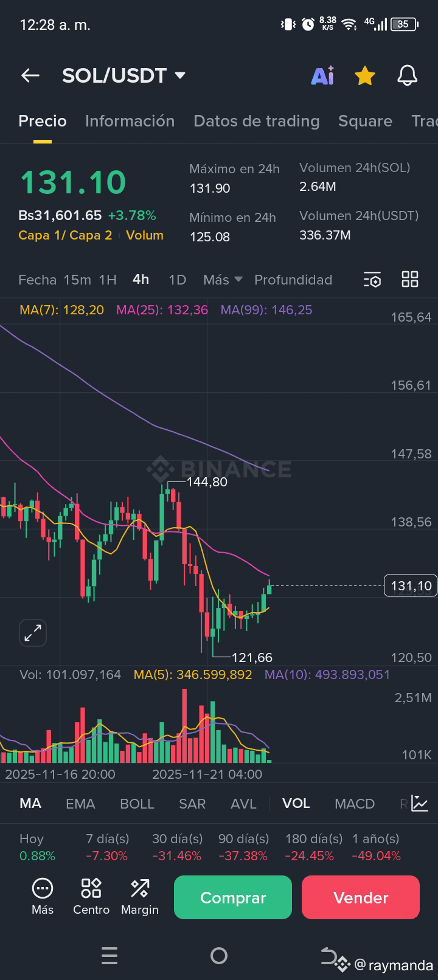Open Android recent apps menu button
438x980 pixels.
point(109,956)
